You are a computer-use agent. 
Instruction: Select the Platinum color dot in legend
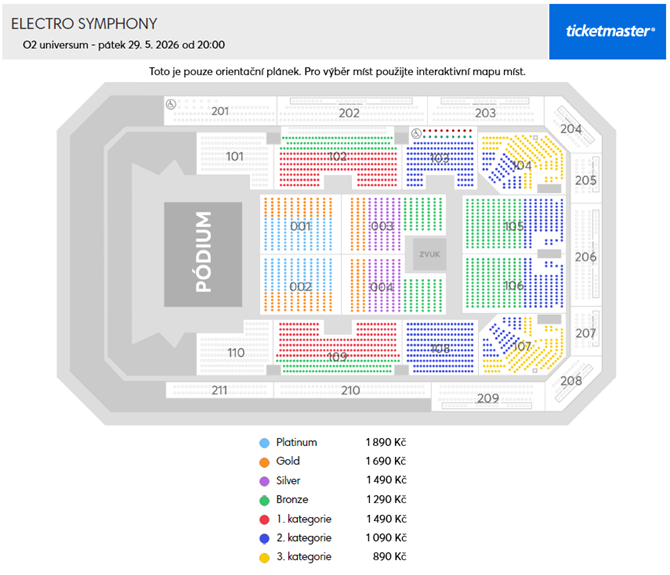(x=264, y=442)
